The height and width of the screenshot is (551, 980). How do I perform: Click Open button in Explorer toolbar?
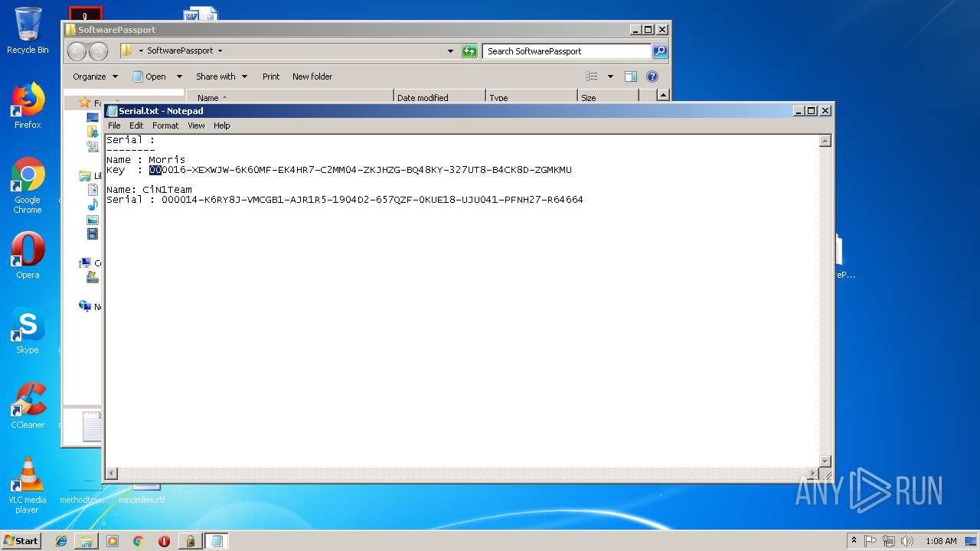coord(150,77)
